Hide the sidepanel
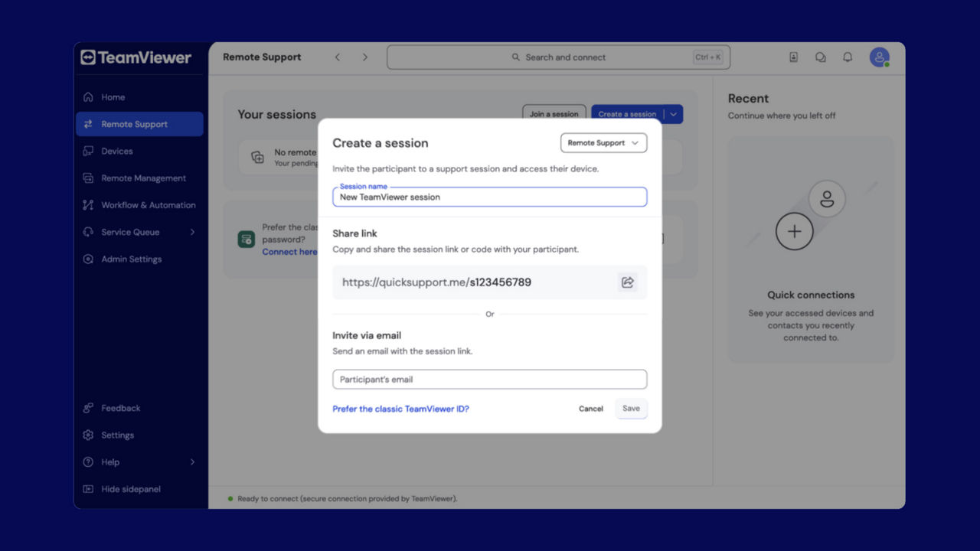Image resolution: width=980 pixels, height=551 pixels. pyautogui.click(x=139, y=489)
